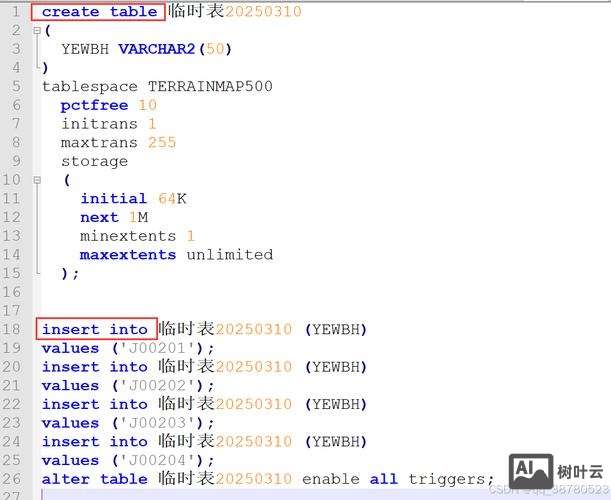Click the 64K initial storage value

click(x=172, y=198)
